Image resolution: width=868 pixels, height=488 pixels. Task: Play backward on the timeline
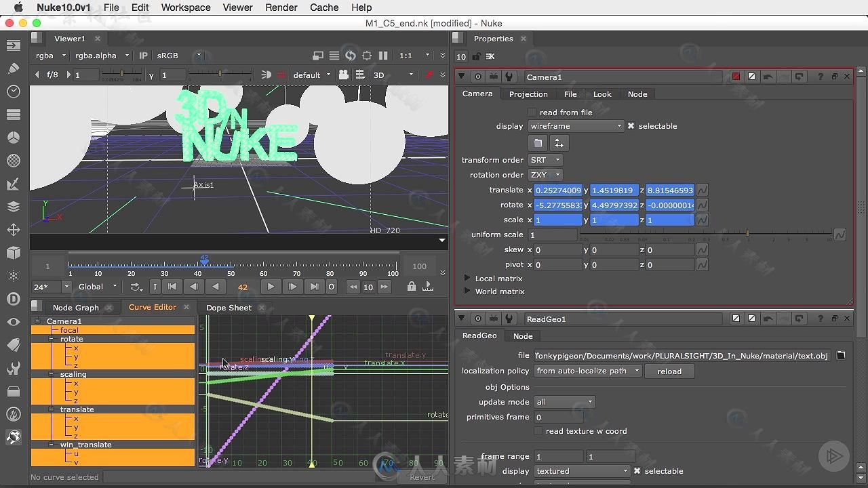click(216, 287)
